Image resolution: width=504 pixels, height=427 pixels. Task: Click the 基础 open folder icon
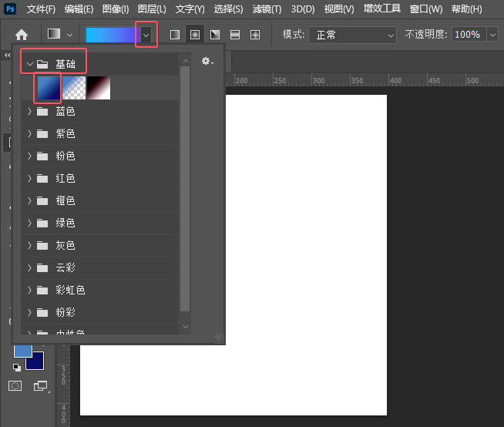tap(42, 64)
